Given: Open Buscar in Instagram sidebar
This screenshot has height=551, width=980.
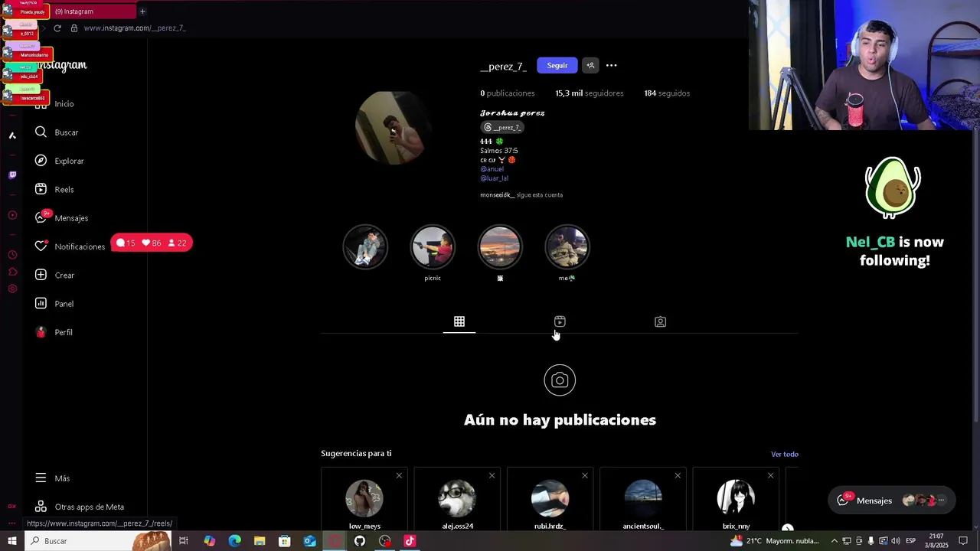Looking at the screenshot, I should (57, 132).
